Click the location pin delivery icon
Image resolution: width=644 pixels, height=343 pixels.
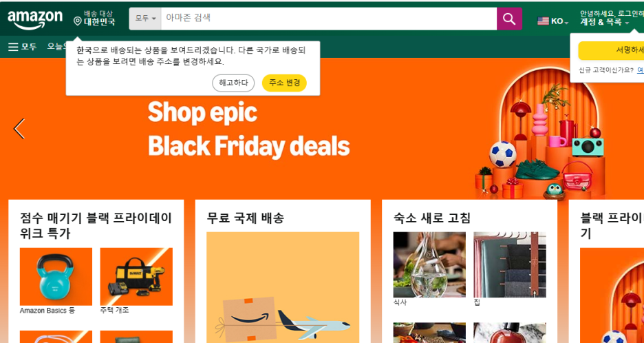click(77, 21)
